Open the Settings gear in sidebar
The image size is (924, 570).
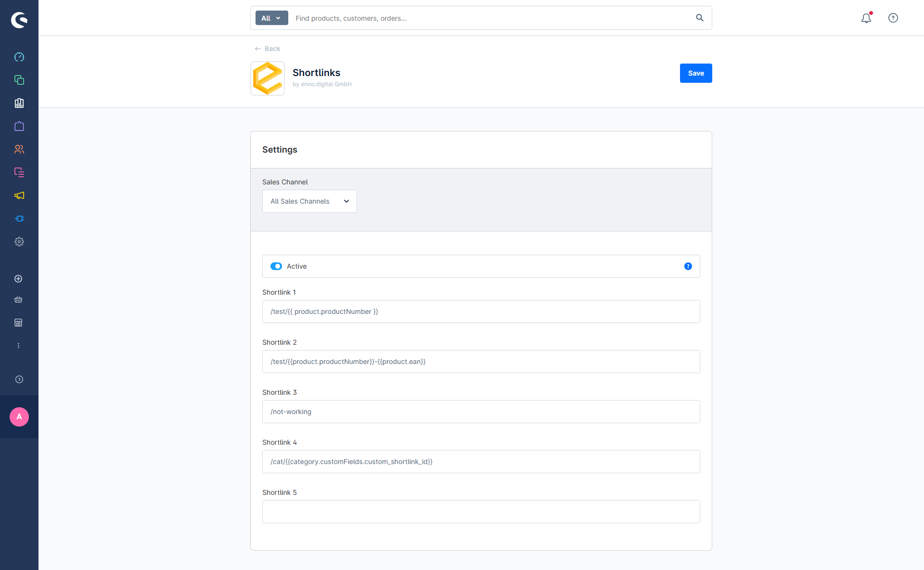point(19,242)
